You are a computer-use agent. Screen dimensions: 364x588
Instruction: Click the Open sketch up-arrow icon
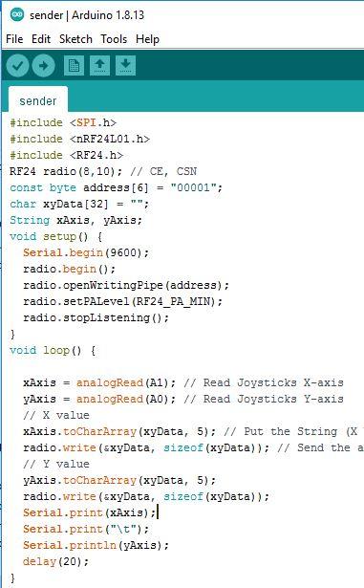point(99,66)
